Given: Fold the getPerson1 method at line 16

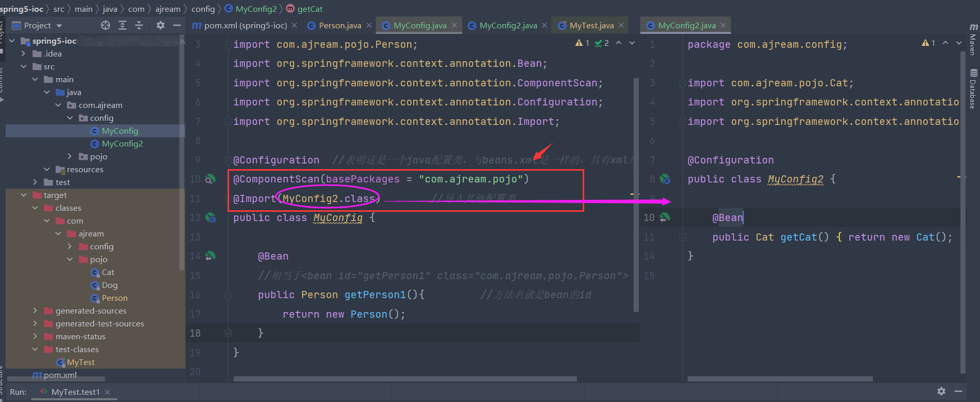Looking at the screenshot, I should point(228,295).
